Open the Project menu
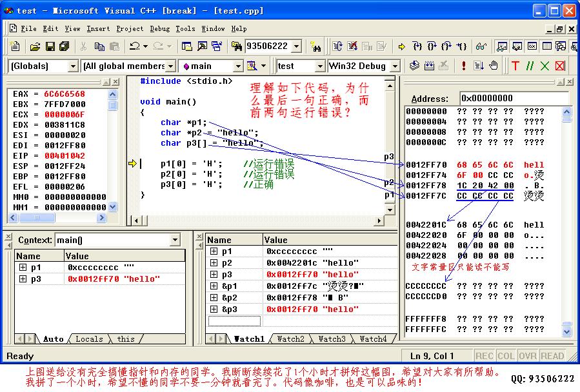Viewport: 580px width, 392px height. point(130,28)
